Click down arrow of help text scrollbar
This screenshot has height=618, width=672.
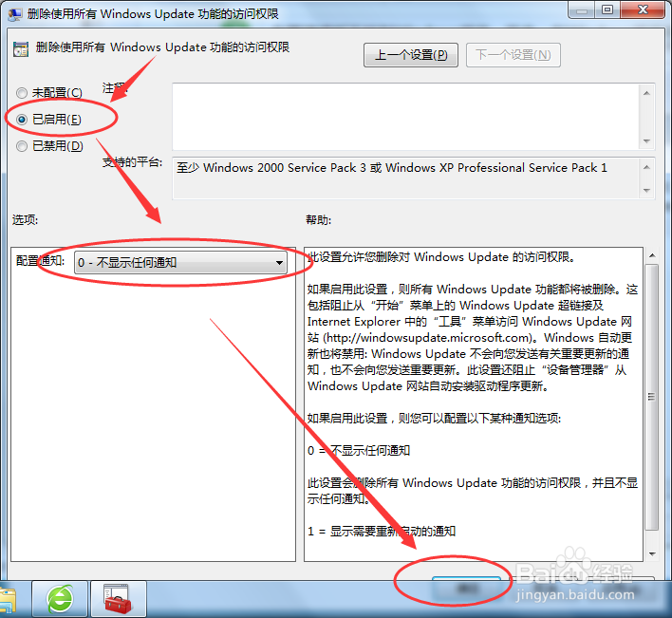coord(652,553)
